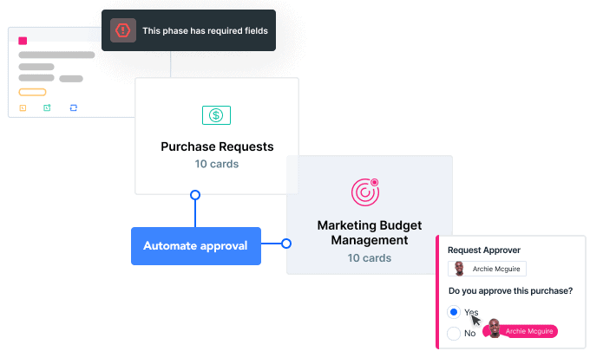This screenshot has height=364, width=590.
Task: Click the connector node under Purchase Requests
Action: coord(195,195)
